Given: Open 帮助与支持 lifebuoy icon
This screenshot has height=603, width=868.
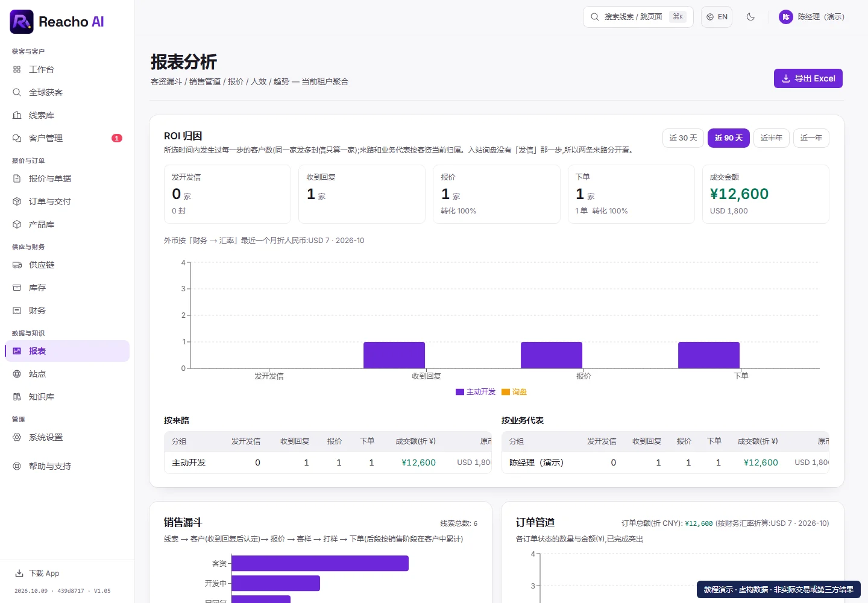Looking at the screenshot, I should pyautogui.click(x=17, y=466).
